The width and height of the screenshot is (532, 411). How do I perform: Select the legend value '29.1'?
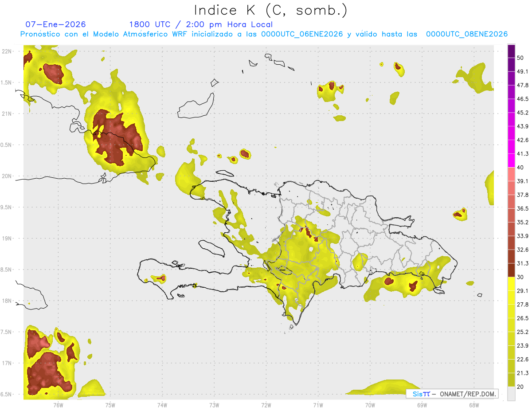(522, 291)
